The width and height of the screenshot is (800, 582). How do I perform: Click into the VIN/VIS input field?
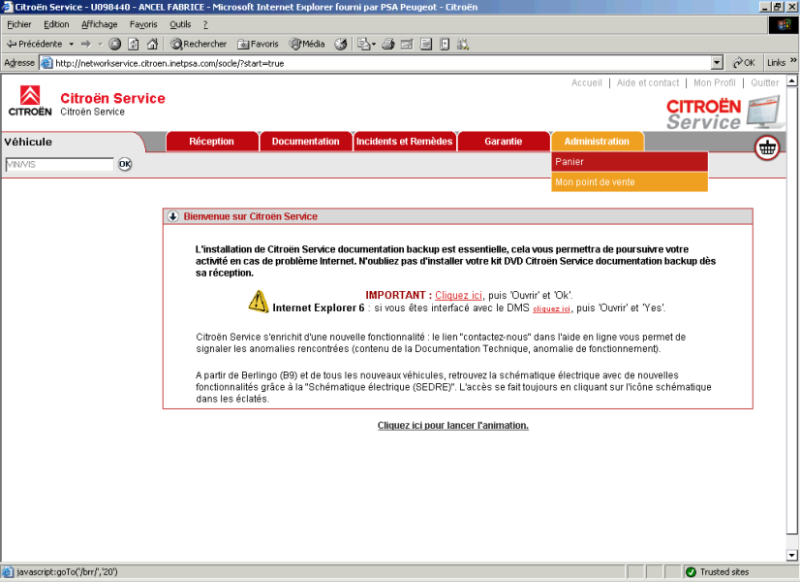[58, 164]
